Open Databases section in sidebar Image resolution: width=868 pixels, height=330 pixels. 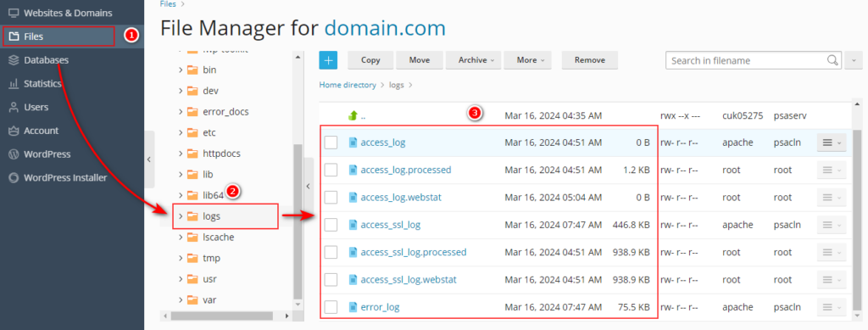point(46,59)
